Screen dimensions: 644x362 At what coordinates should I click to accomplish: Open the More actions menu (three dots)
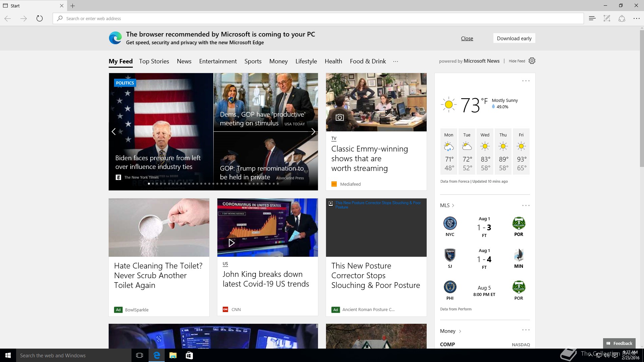point(637,18)
